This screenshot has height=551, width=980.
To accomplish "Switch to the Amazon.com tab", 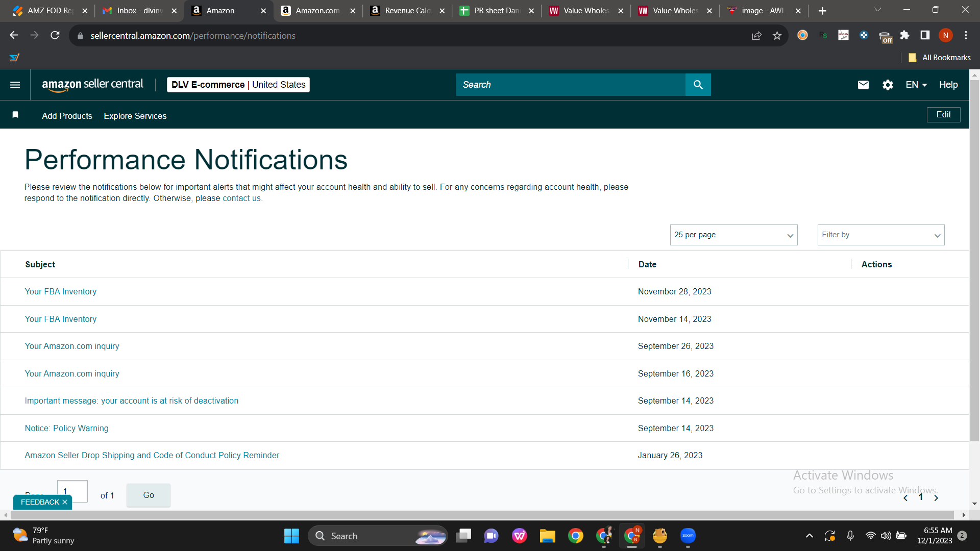I will pyautogui.click(x=317, y=11).
